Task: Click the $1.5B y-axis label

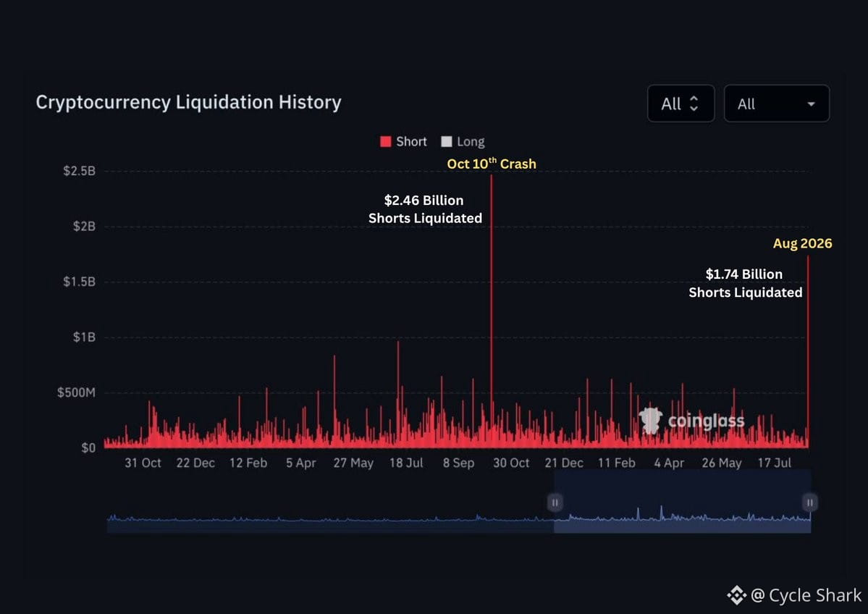Action: coord(79,282)
